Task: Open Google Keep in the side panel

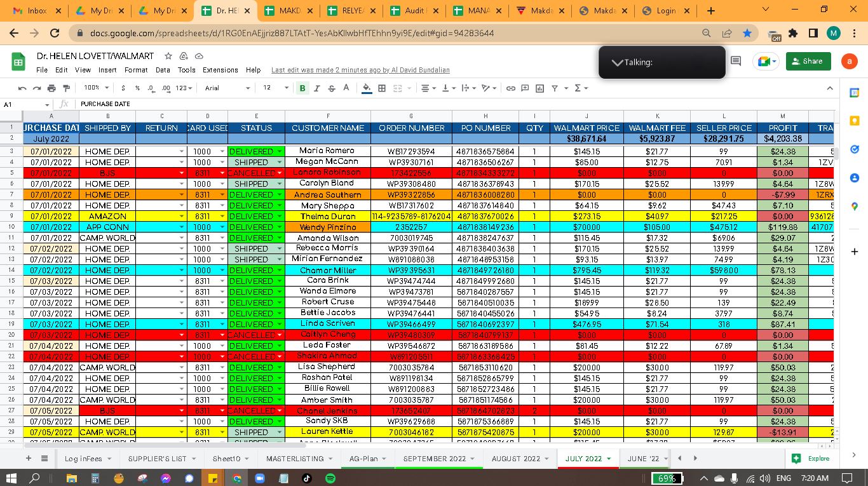Action: (x=854, y=121)
